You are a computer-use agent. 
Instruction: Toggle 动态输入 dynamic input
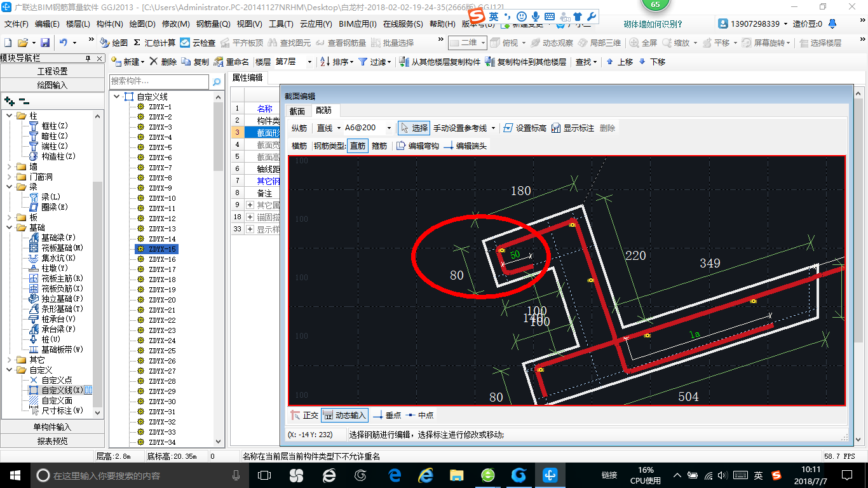pos(345,415)
